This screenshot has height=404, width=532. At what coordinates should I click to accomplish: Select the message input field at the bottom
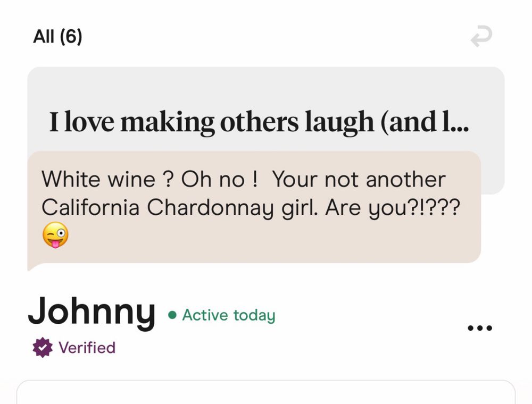(266, 393)
